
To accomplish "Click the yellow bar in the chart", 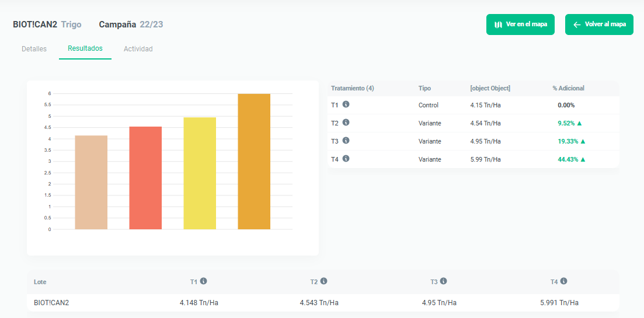I will click(200, 173).
